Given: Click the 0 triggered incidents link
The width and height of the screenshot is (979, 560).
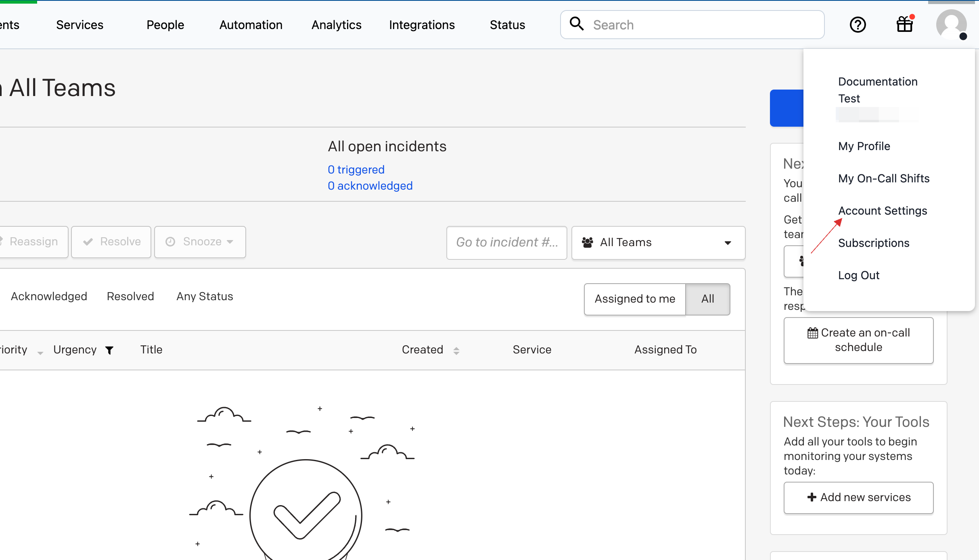Looking at the screenshot, I should [356, 169].
